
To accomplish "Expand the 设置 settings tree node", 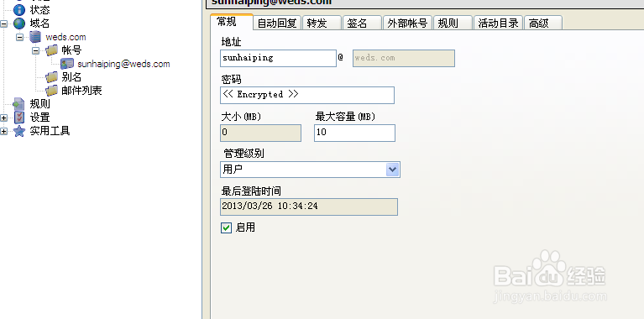I will pyautogui.click(x=3, y=118).
